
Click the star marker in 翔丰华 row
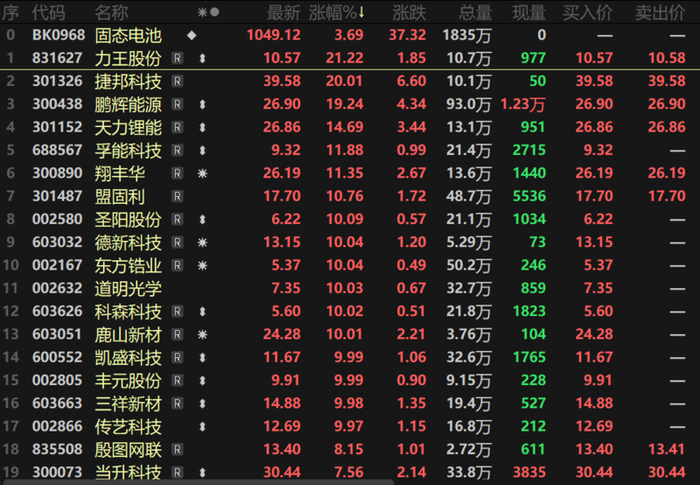pyautogui.click(x=202, y=173)
